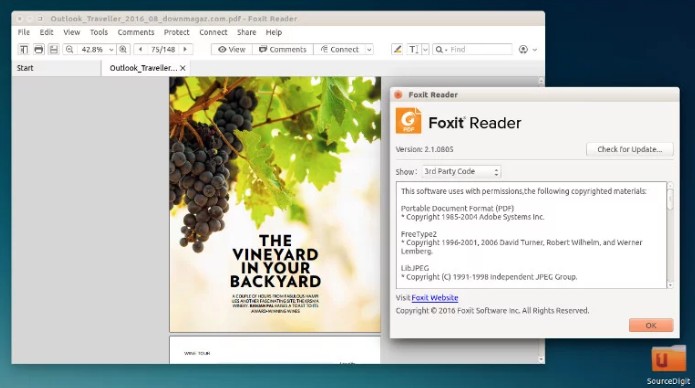Click the 'LibJPEG' entry text

coord(415,268)
